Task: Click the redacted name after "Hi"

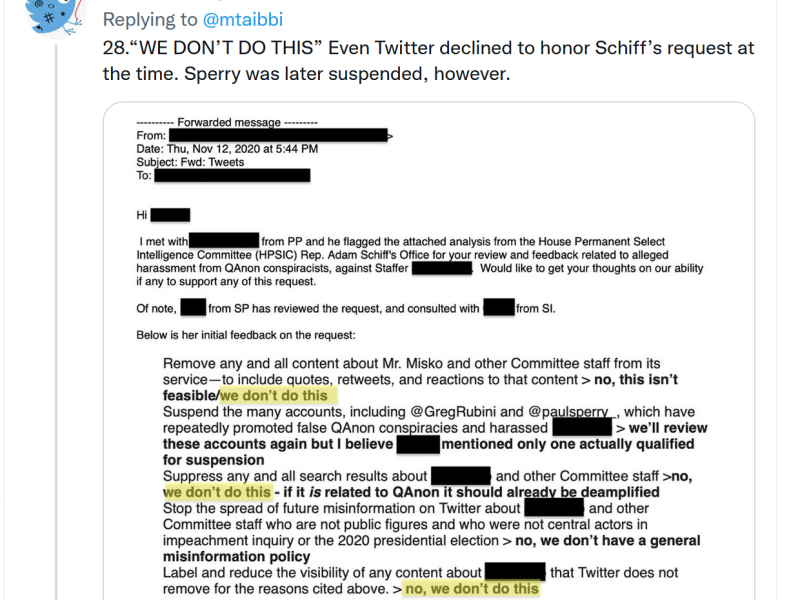Action: 170,215
